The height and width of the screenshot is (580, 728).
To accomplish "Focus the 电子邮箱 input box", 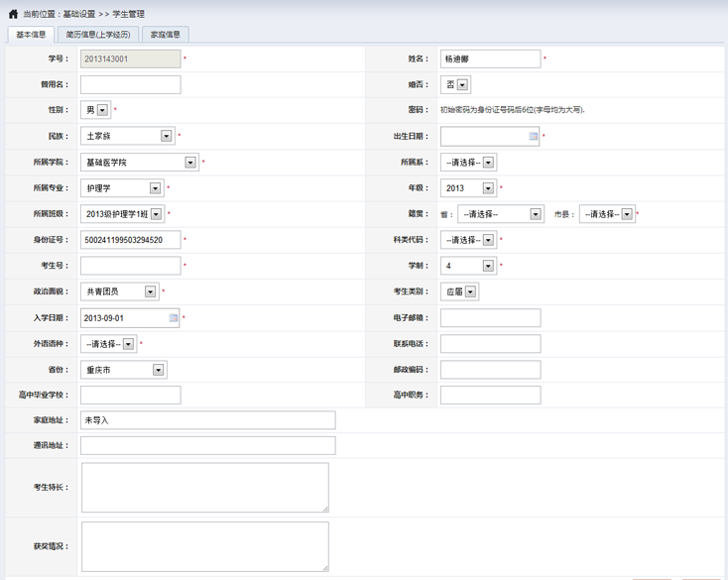I will point(490,318).
